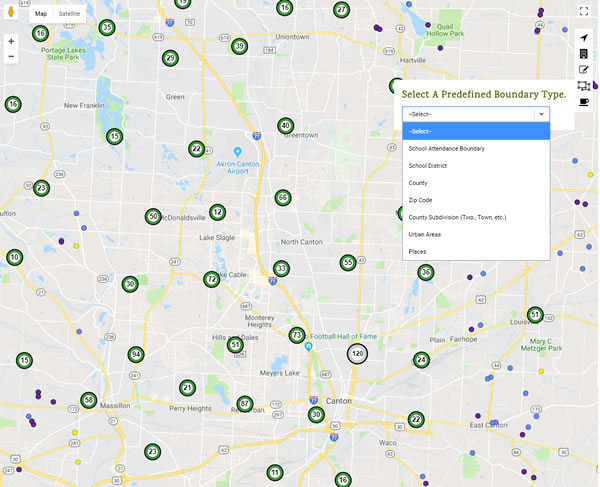Click the edit pencil icon
600x487 pixels.
584,70
